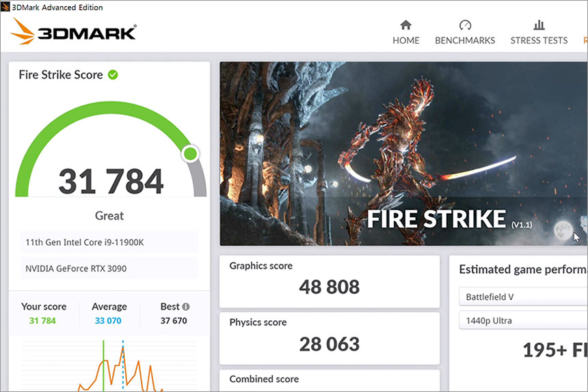Click the Estimated game performance heading

(x=523, y=270)
